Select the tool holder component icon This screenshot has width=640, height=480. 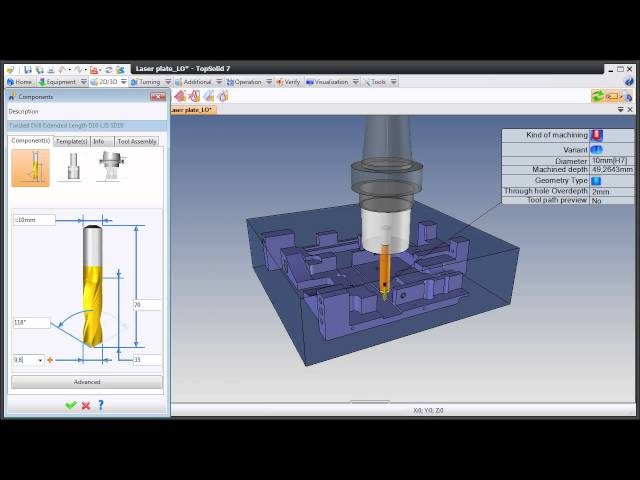(x=70, y=167)
